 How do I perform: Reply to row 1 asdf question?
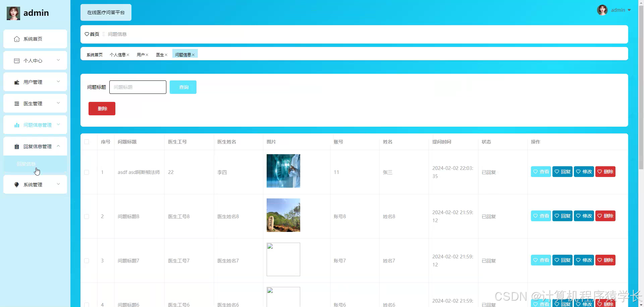pyautogui.click(x=562, y=172)
